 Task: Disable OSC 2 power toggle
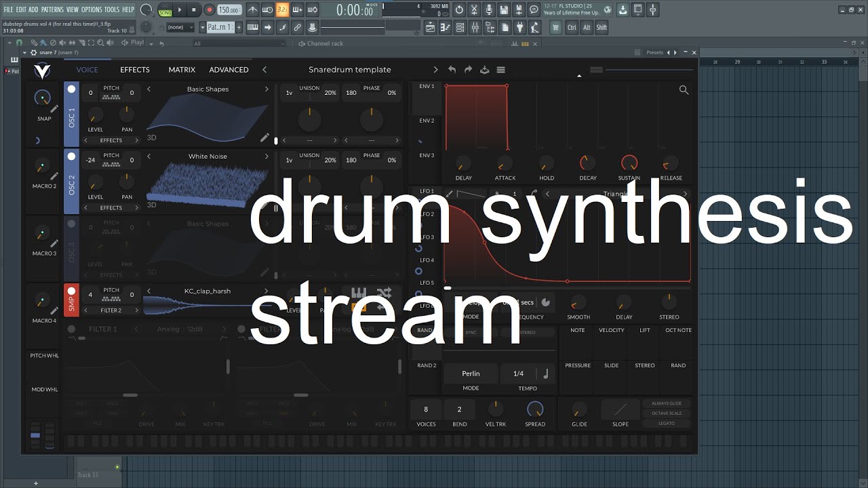71,156
